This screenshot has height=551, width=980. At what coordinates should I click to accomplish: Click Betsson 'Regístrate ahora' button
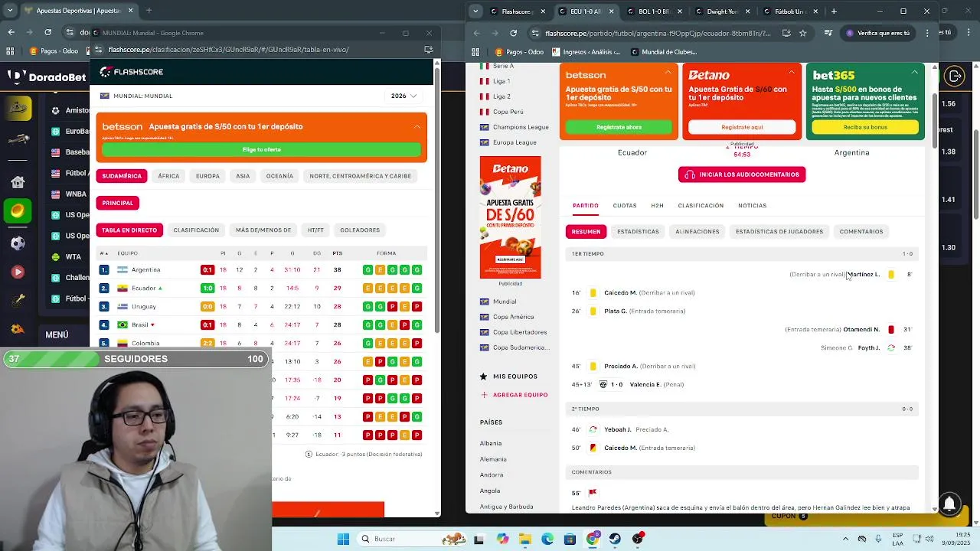tap(619, 127)
